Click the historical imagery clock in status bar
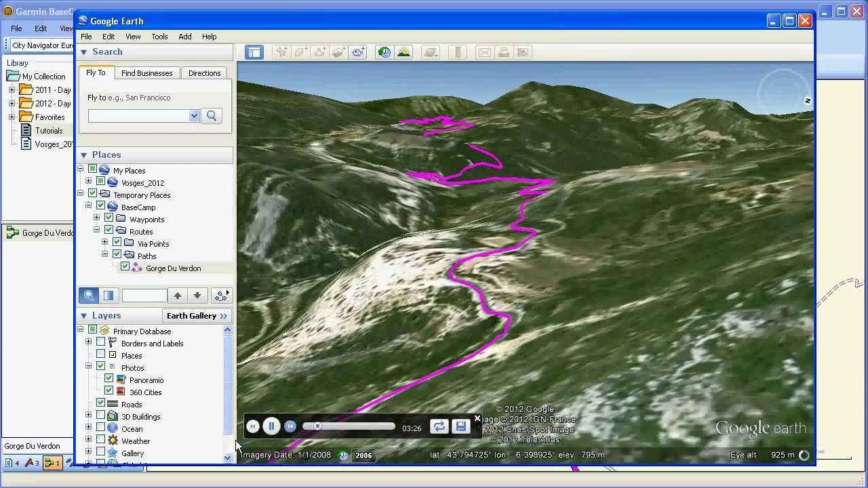 (x=344, y=455)
